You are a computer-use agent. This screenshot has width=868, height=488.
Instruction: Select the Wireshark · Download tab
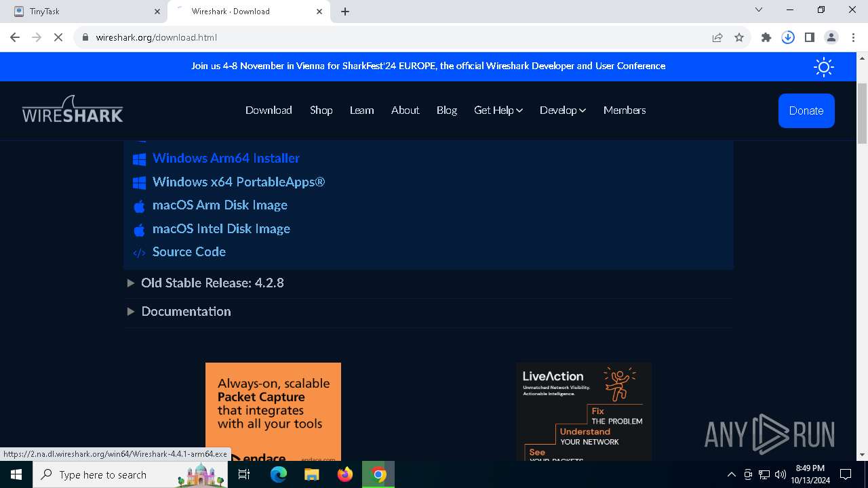point(248,12)
